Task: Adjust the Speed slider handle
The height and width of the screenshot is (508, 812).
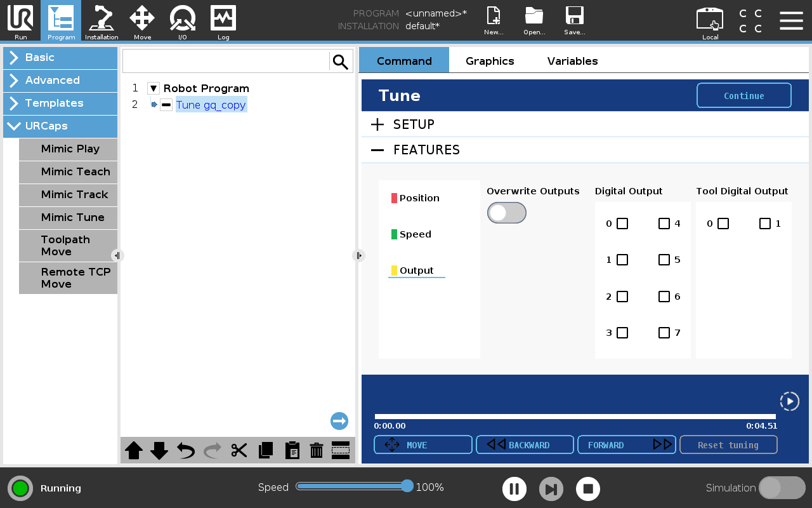Action: [407, 486]
